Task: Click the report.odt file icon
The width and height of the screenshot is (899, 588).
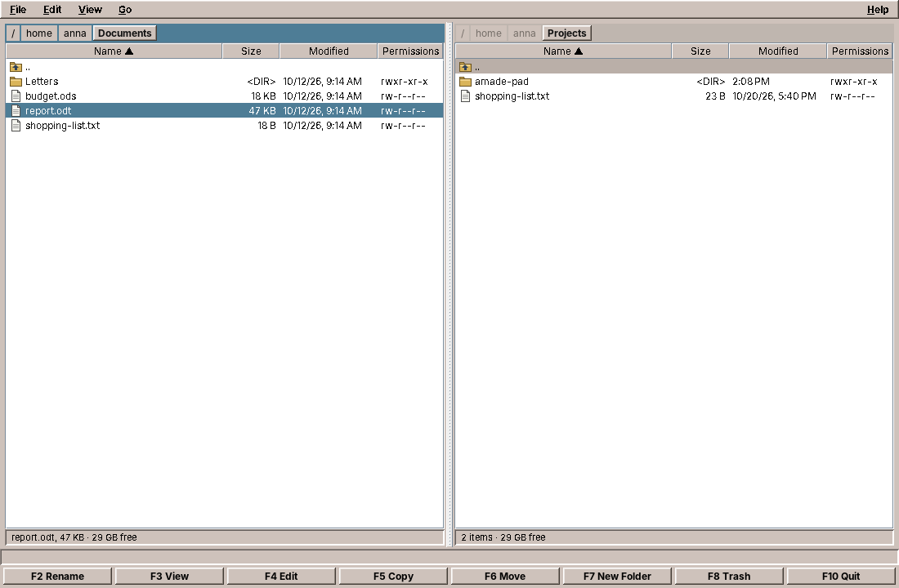Action: [16, 110]
